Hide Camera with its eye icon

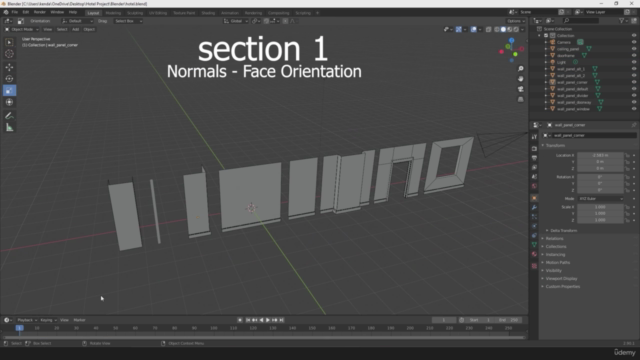[x=634, y=42]
